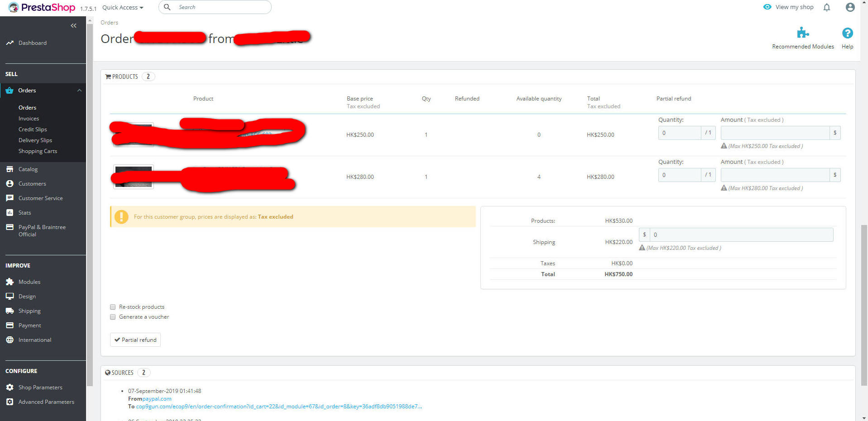Viewport: 868px width, 421px height.
Task: Open the Customers section icon
Action: click(x=10, y=183)
